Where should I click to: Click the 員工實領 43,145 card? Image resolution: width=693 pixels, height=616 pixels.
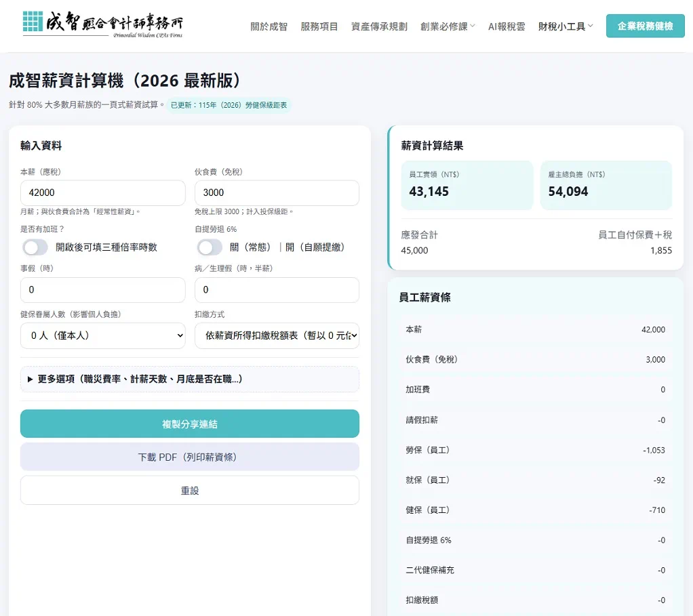467,185
